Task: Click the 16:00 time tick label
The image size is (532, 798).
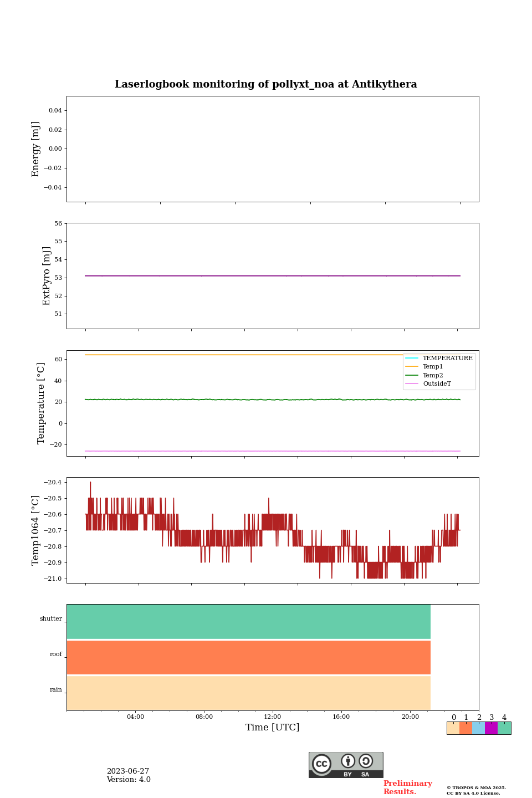Action: (341, 717)
